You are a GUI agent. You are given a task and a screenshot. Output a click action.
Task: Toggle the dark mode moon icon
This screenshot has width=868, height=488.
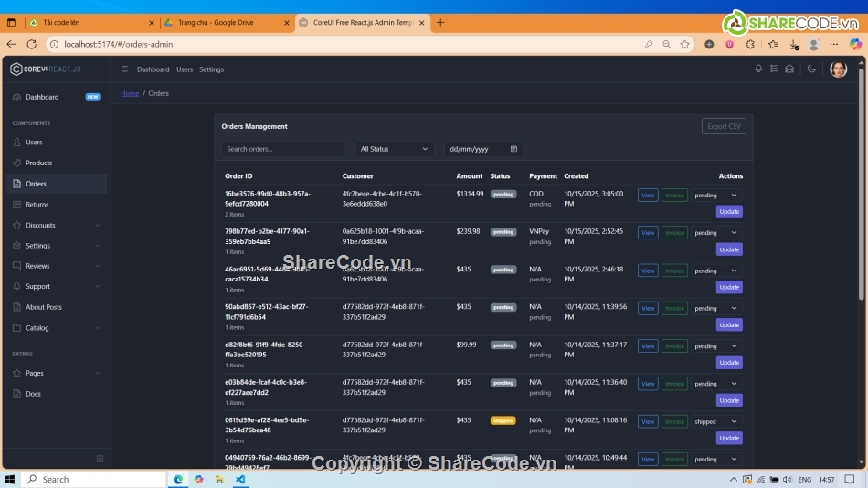(811, 69)
